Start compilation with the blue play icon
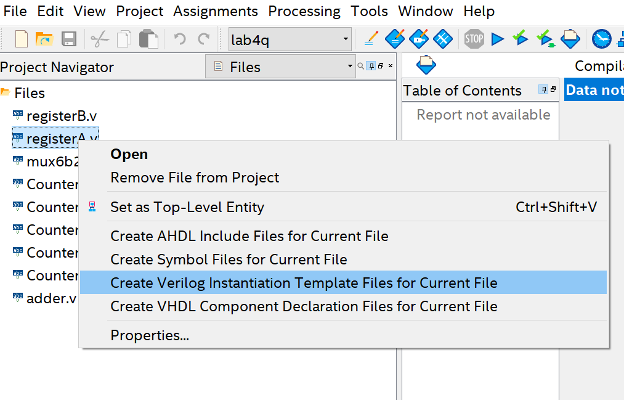The width and height of the screenshot is (624, 400). tap(498, 39)
